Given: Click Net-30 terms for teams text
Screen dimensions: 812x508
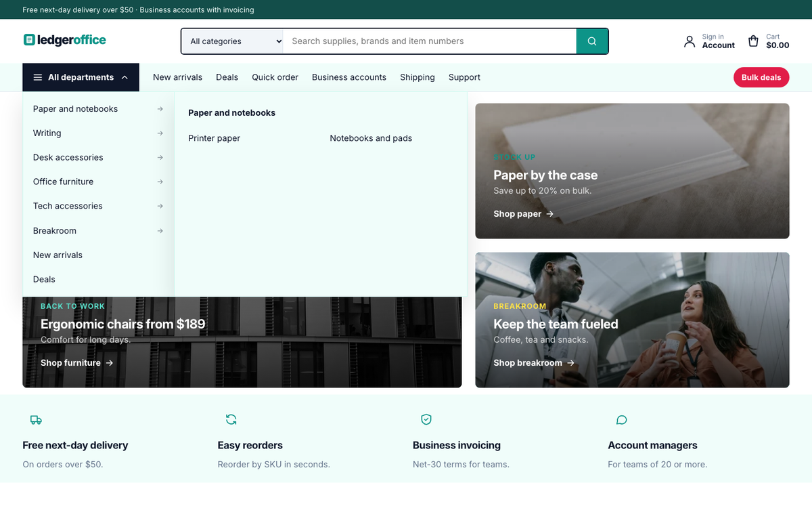Looking at the screenshot, I should coord(461,464).
